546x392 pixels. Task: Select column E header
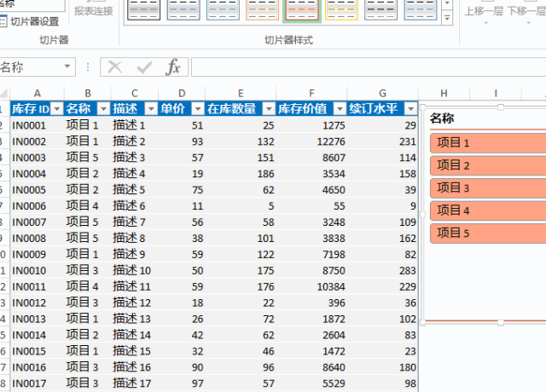241,93
